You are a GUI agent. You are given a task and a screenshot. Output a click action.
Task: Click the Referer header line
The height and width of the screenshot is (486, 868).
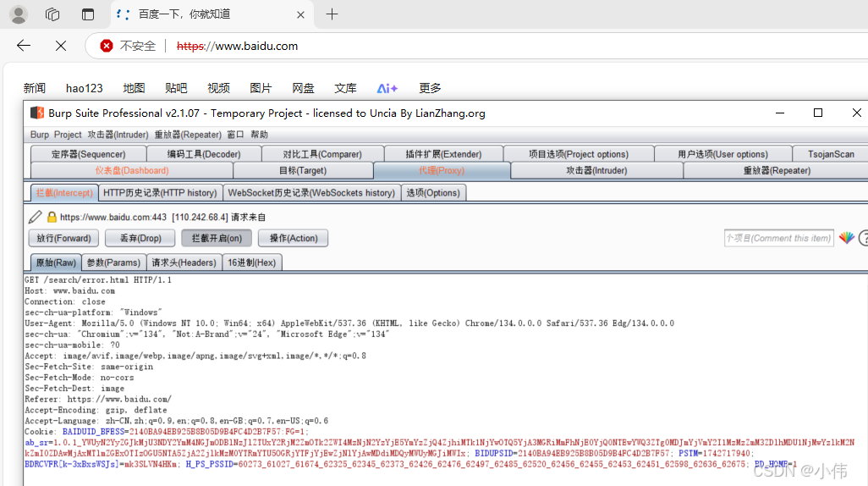[x=98, y=399]
